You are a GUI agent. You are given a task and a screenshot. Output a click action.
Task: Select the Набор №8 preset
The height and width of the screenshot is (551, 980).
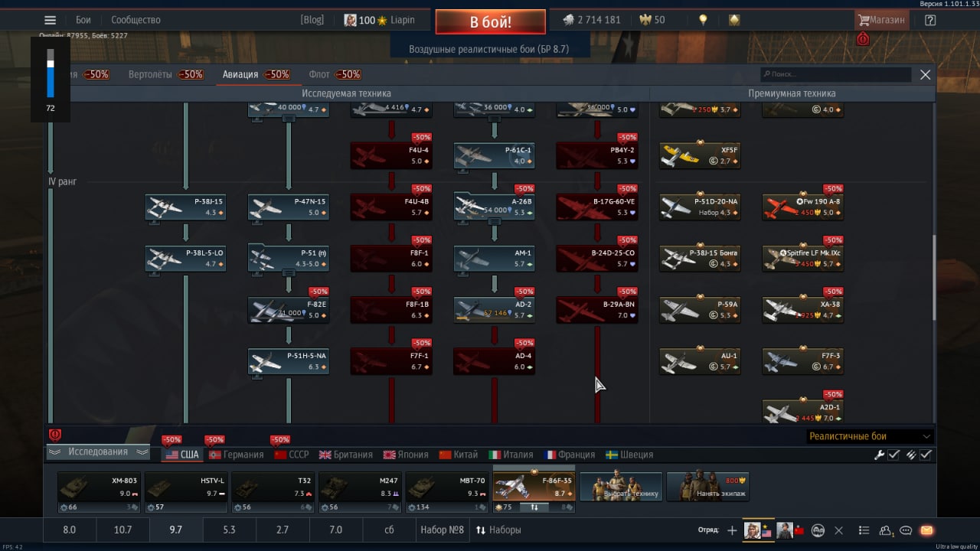coord(442,530)
